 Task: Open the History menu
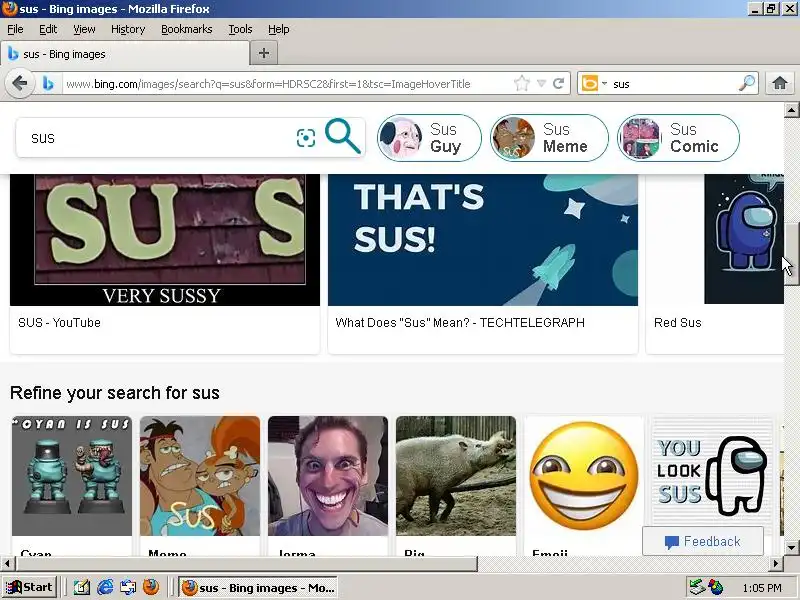pos(128,29)
